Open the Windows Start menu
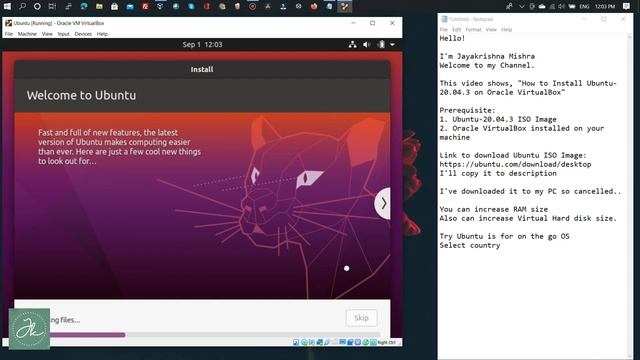This screenshot has height=360, width=640. click(x=7, y=6)
